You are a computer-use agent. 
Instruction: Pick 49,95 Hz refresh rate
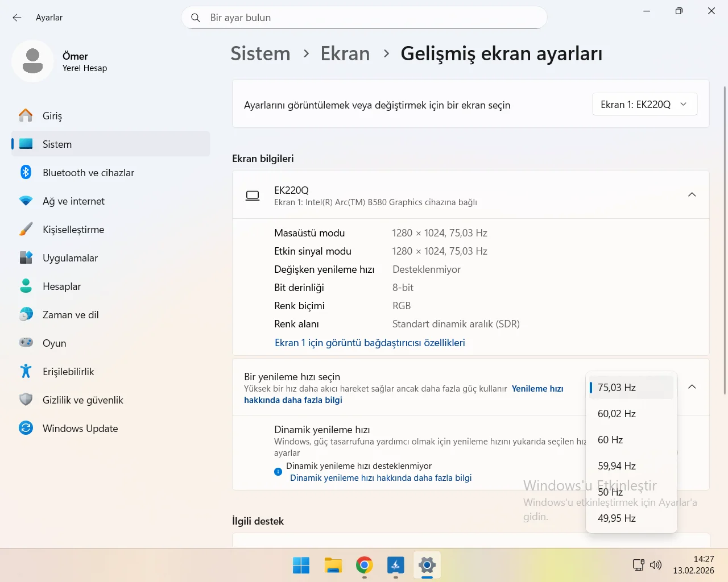(631, 518)
